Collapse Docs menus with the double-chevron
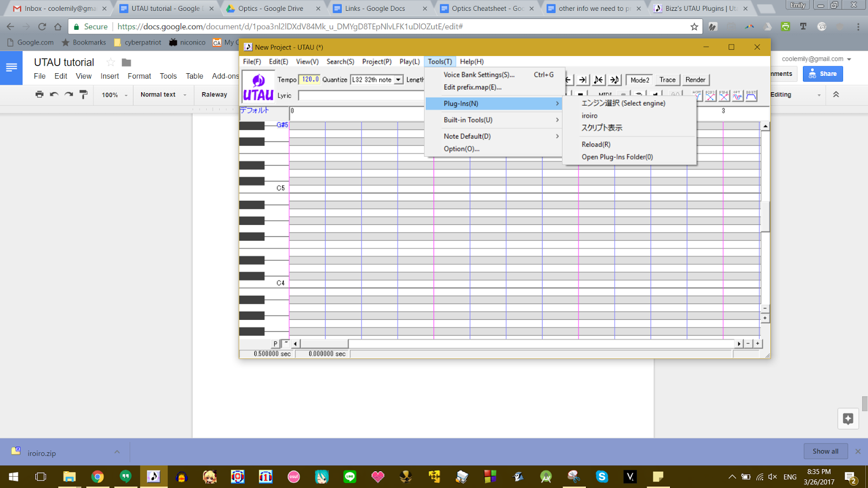This screenshot has height=488, width=868. pyautogui.click(x=836, y=94)
